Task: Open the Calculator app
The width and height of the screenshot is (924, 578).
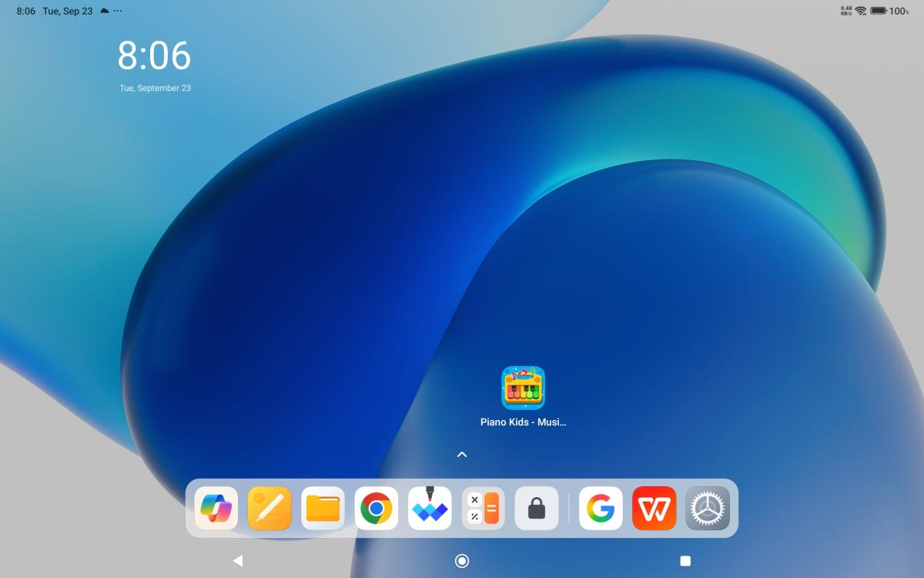Action: (x=483, y=509)
